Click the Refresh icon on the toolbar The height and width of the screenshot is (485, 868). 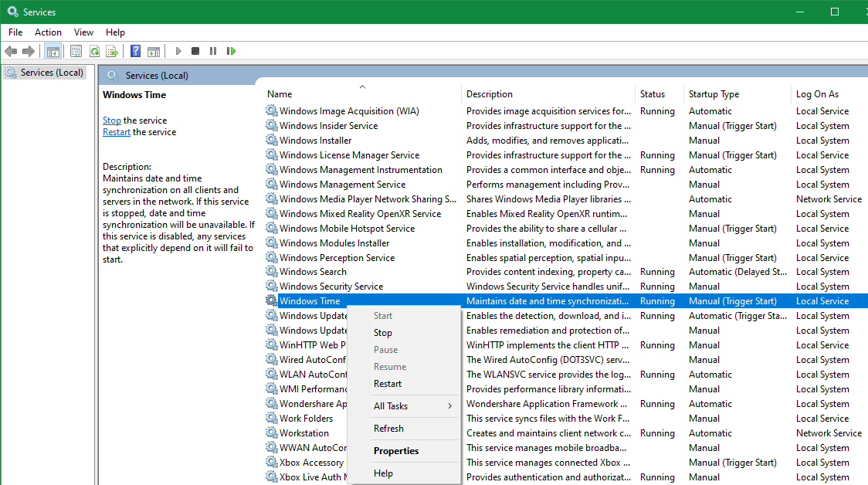pos(94,51)
